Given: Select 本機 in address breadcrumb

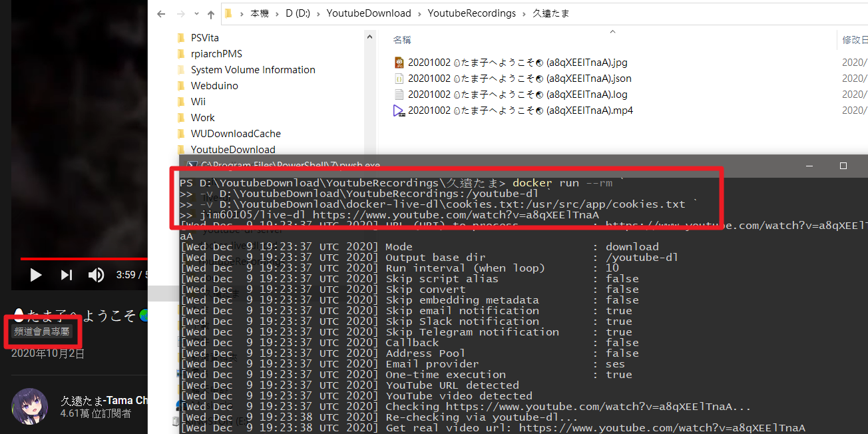Looking at the screenshot, I should click(x=259, y=13).
